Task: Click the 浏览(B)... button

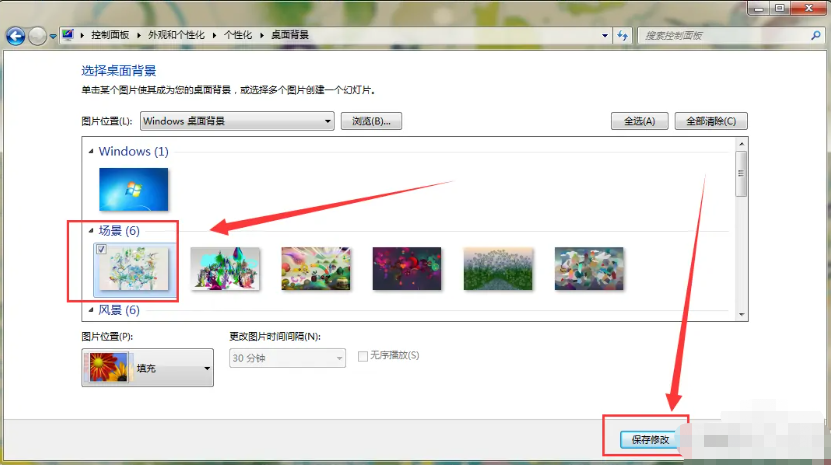Action: (371, 121)
